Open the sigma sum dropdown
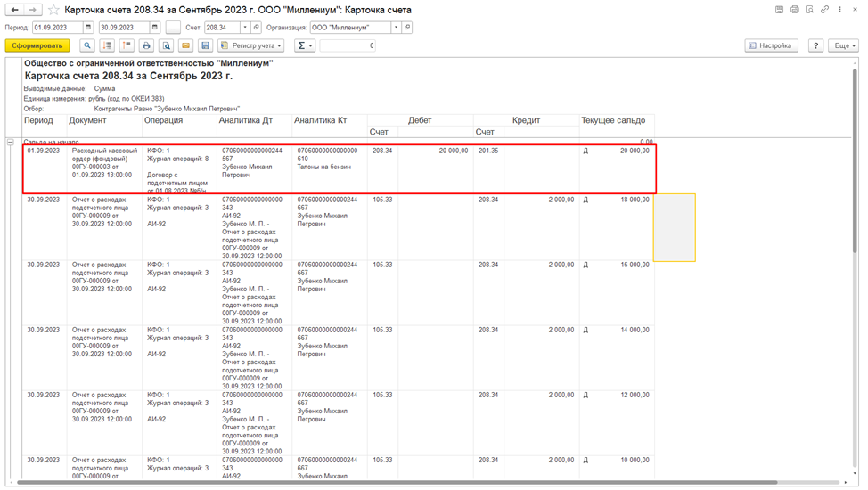The width and height of the screenshot is (868, 490). (x=305, y=45)
